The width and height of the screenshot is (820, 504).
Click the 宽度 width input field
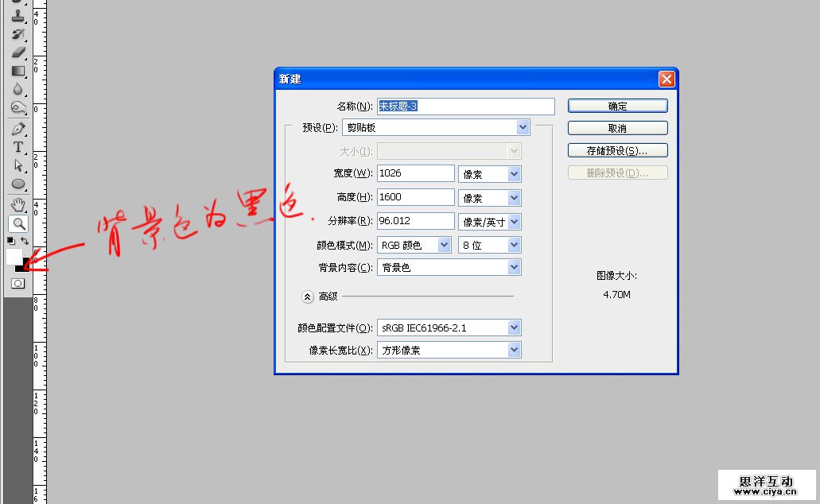(415, 173)
